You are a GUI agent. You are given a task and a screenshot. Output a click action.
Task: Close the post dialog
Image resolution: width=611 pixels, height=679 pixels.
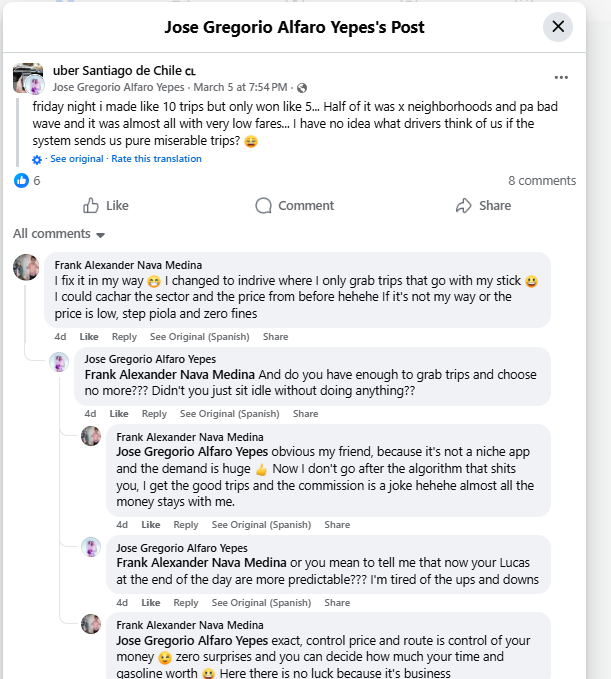pyautogui.click(x=558, y=27)
